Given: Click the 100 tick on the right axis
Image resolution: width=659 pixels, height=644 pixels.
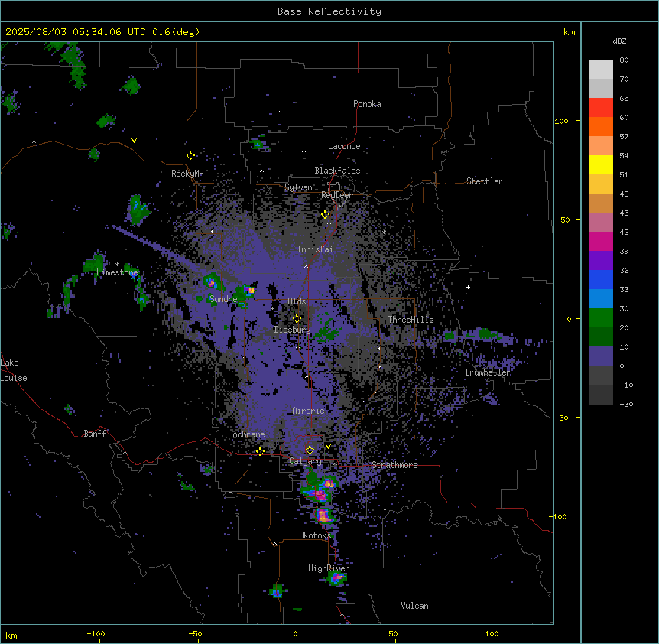Looking at the screenshot, I should point(561,121).
